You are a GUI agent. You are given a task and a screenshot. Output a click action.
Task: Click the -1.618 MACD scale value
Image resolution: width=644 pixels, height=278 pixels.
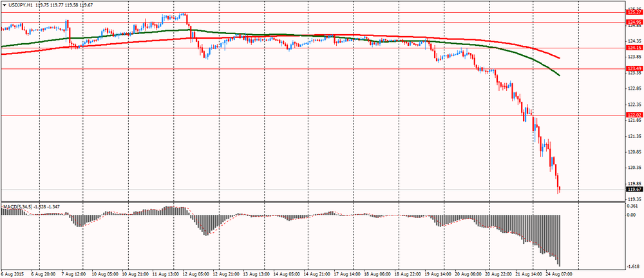pos(634,266)
